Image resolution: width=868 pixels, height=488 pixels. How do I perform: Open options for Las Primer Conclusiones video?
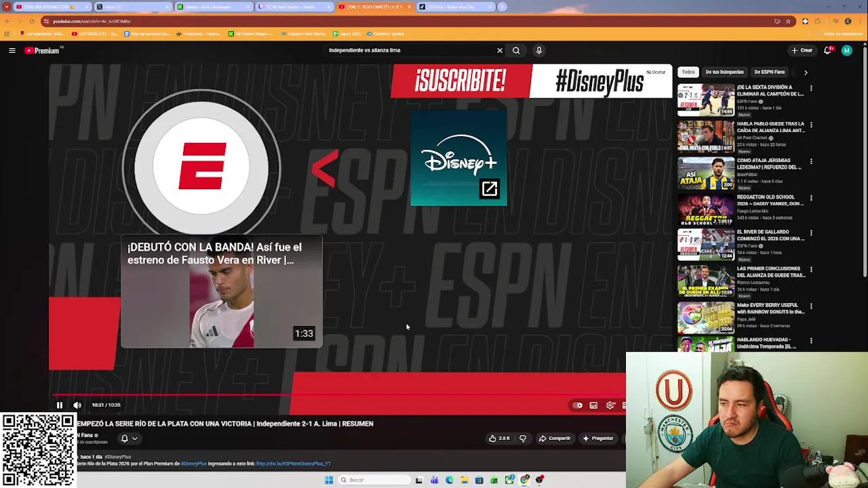click(811, 269)
